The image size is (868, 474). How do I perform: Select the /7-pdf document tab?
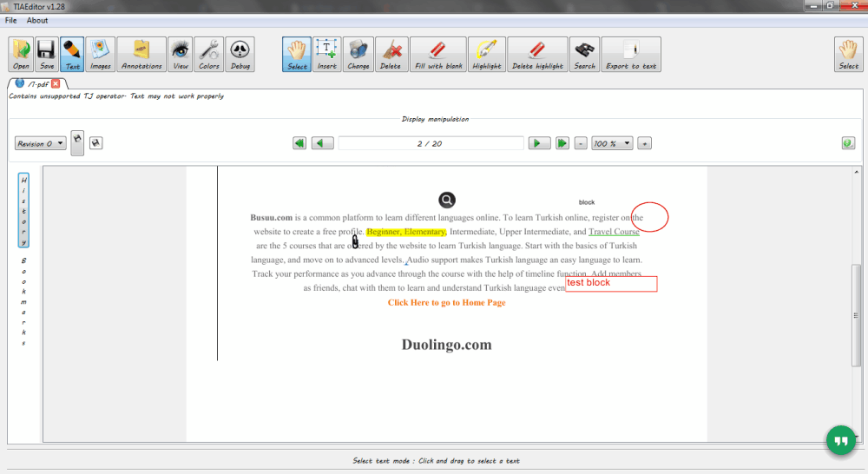tap(37, 83)
